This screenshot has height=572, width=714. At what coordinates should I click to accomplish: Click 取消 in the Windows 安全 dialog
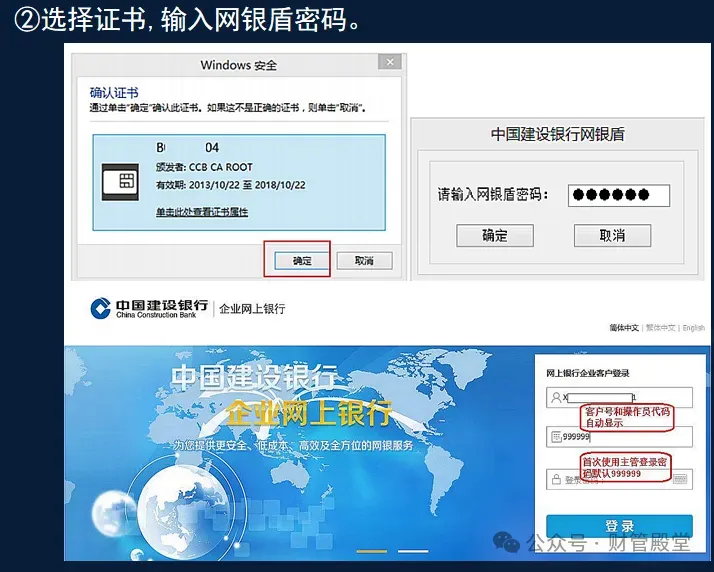point(364,261)
